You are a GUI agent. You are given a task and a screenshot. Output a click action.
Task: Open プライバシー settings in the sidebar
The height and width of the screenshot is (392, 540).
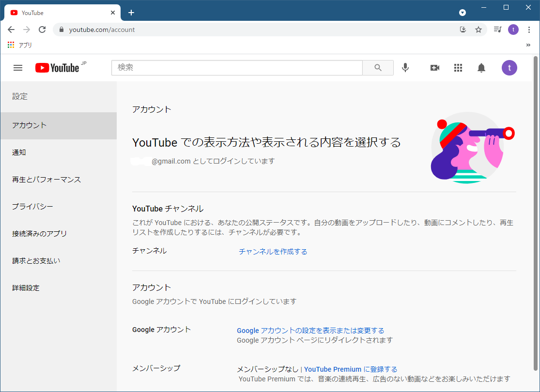pos(59,207)
